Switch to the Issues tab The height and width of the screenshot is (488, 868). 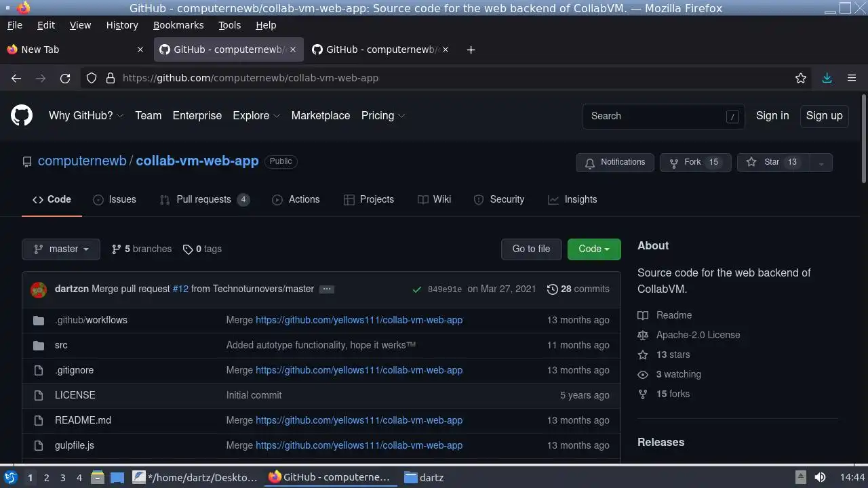[x=115, y=200]
